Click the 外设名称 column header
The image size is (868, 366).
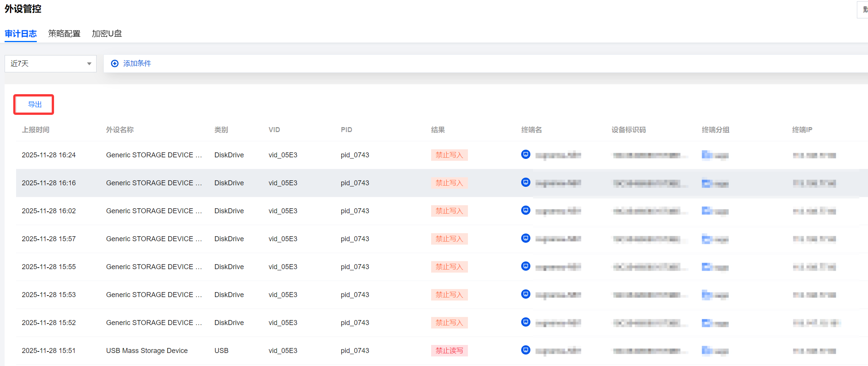[120, 130]
